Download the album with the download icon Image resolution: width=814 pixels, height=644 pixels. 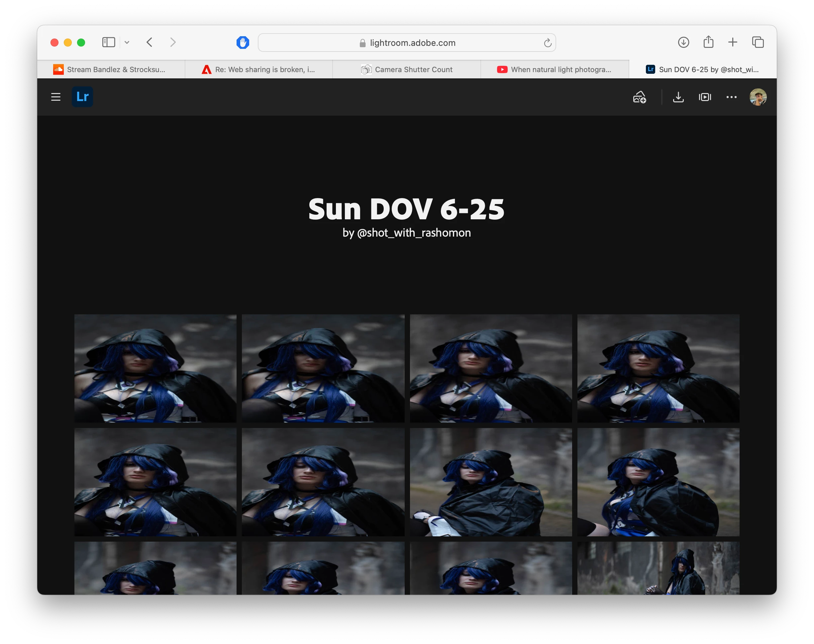click(x=678, y=97)
